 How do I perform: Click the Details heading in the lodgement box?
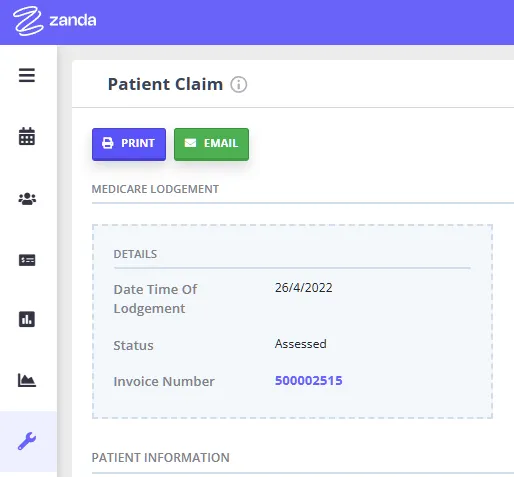[x=135, y=254]
